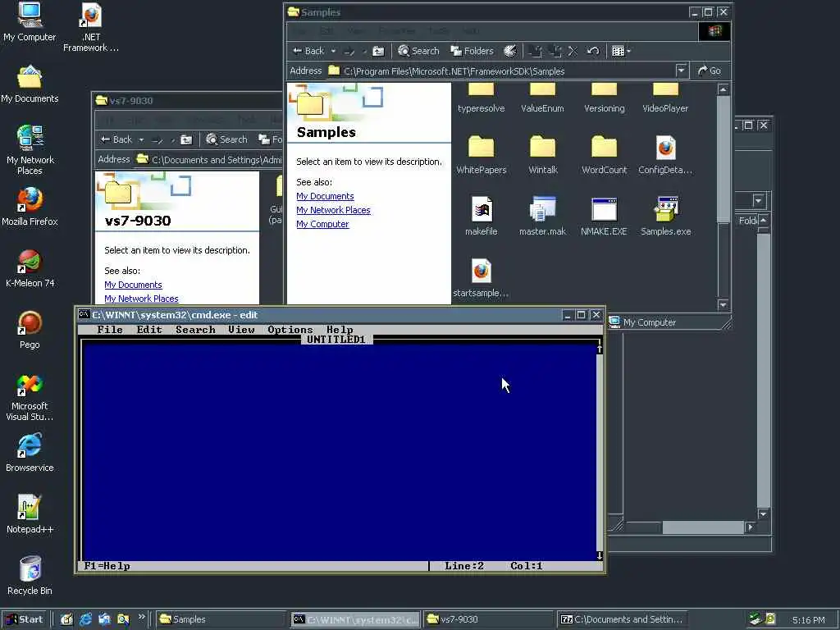The width and height of the screenshot is (840, 630).
Task: Expand dropdown in rightmost background window
Action: coord(758,201)
